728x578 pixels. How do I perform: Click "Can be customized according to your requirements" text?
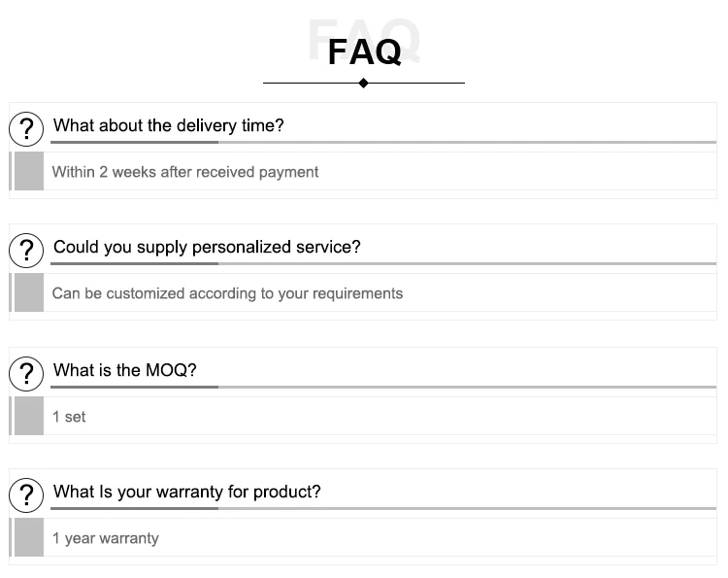click(227, 293)
